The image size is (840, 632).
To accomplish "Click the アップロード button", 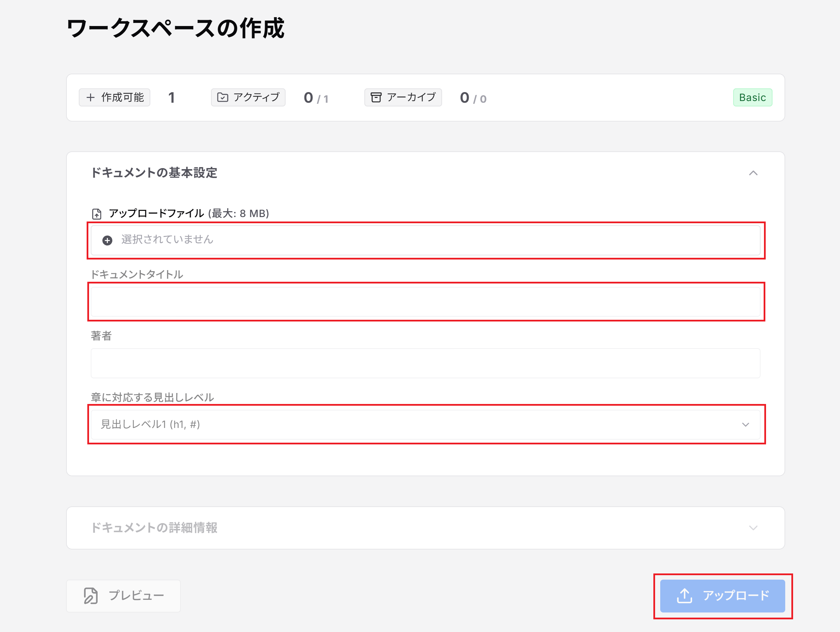I will pos(722,596).
